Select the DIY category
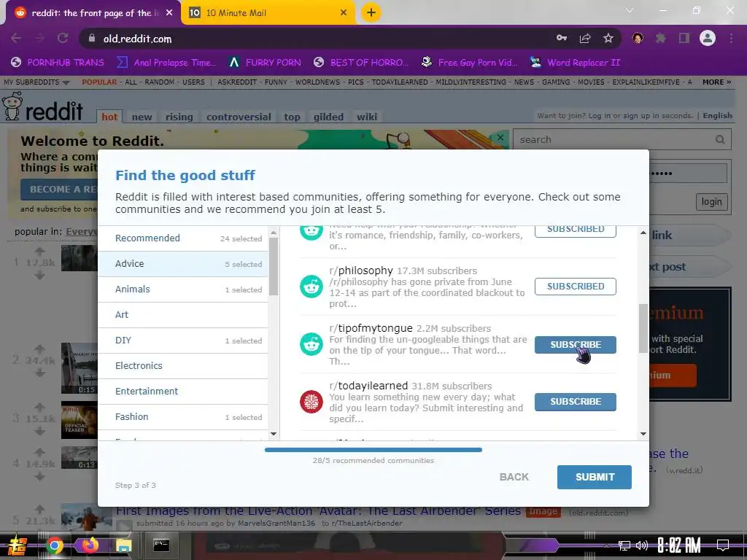This screenshot has width=747, height=560. click(x=183, y=341)
